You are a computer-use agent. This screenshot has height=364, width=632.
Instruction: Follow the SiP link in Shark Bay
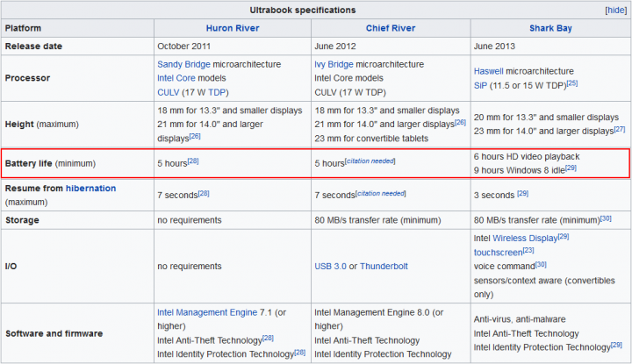(x=480, y=86)
